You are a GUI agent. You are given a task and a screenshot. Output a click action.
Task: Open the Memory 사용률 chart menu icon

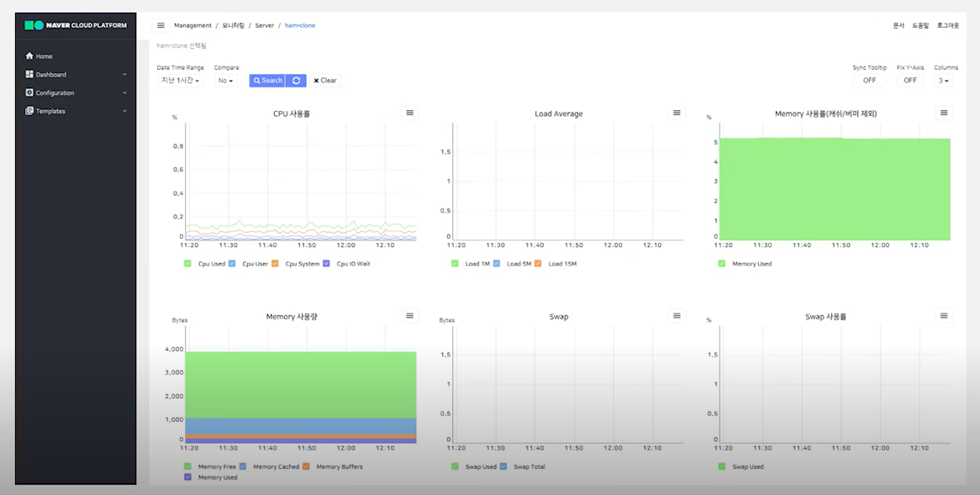pos(944,113)
